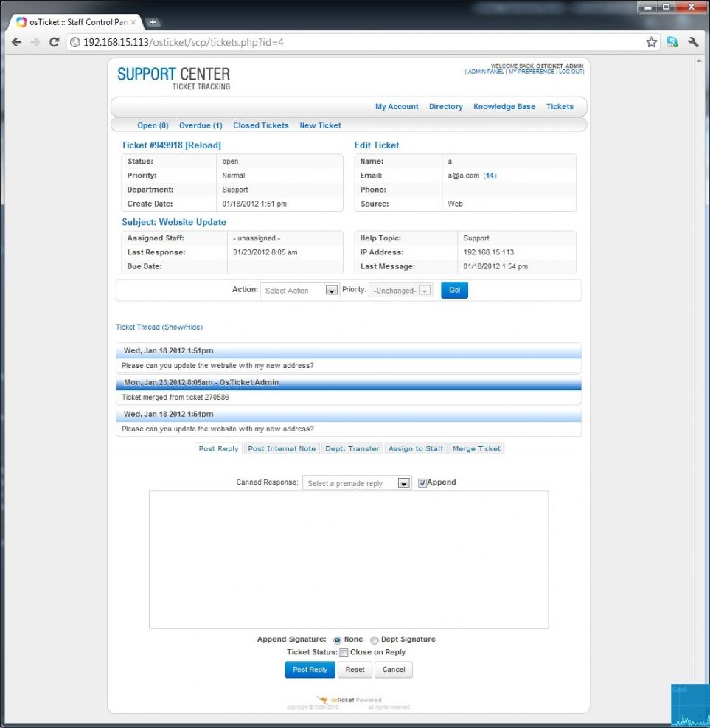710x728 pixels.
Task: Open My Preference link
Action: [532, 72]
